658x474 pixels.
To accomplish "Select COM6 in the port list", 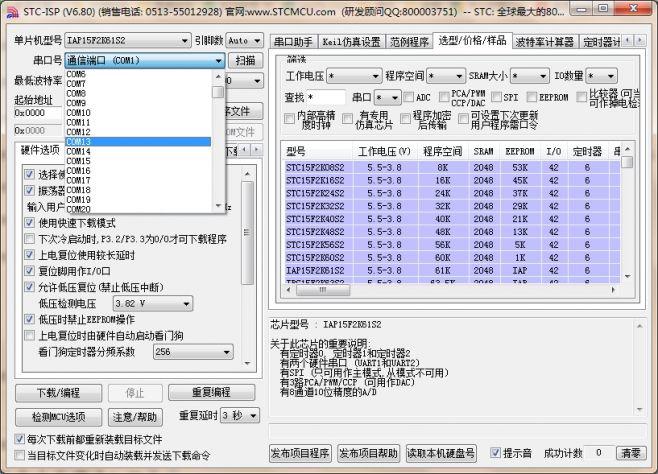I will click(138, 74).
